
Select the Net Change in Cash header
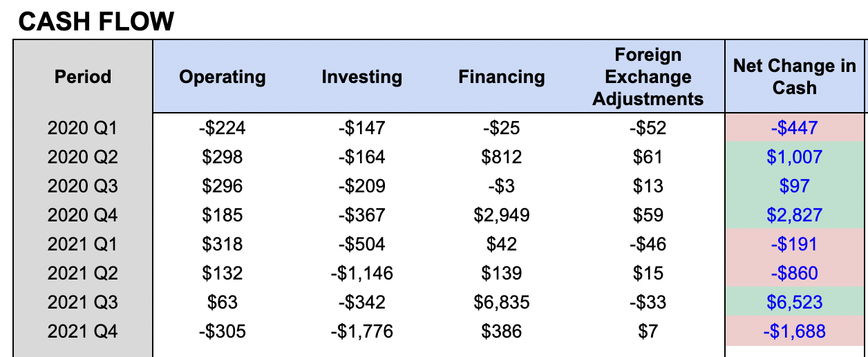(795, 77)
